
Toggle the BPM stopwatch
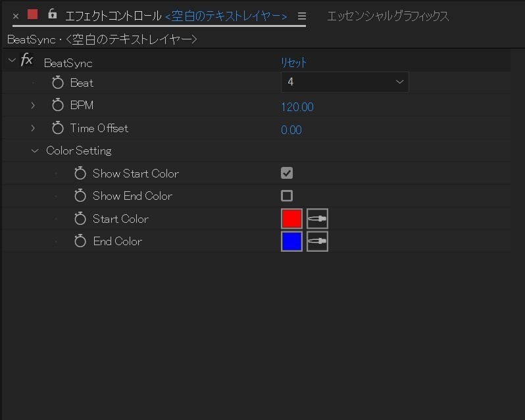point(58,105)
